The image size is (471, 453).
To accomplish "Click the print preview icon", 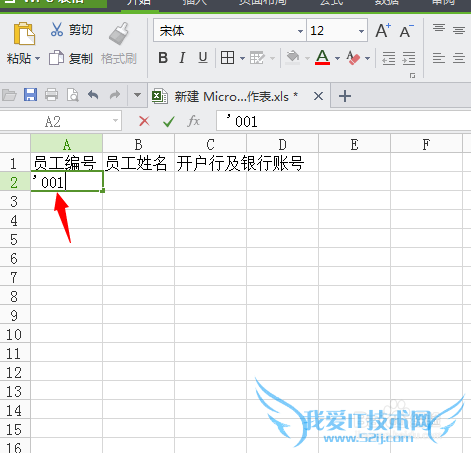I will click(x=73, y=95).
